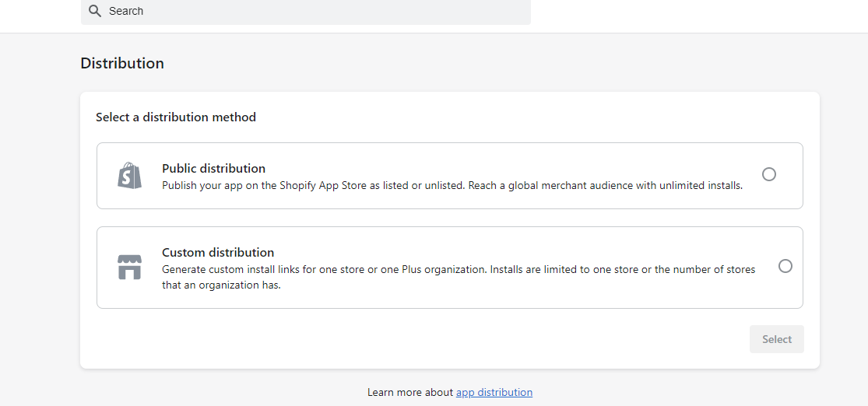Click the Shopify bag icon

click(x=130, y=176)
